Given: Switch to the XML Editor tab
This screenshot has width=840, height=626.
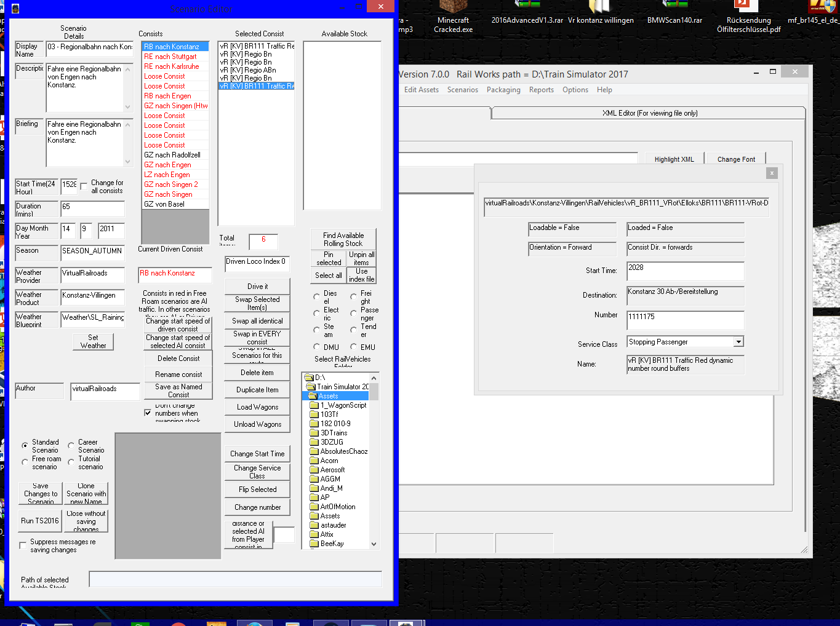Looking at the screenshot, I should pos(649,113).
